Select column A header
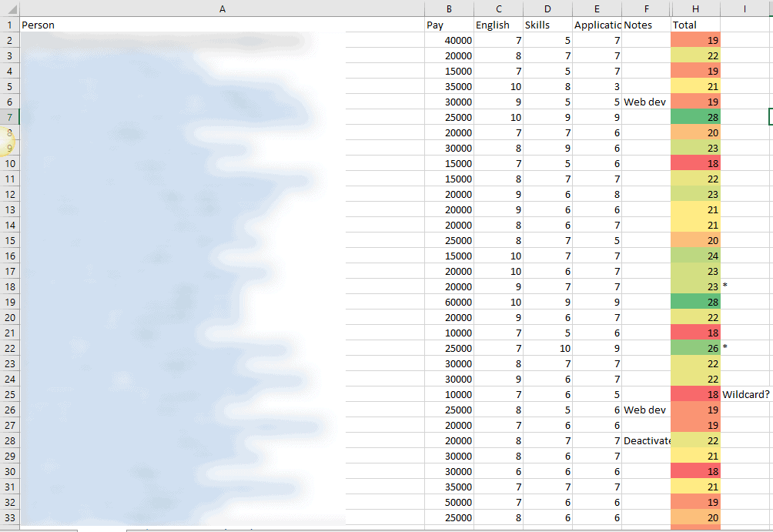The width and height of the screenshot is (773, 532). click(x=223, y=8)
